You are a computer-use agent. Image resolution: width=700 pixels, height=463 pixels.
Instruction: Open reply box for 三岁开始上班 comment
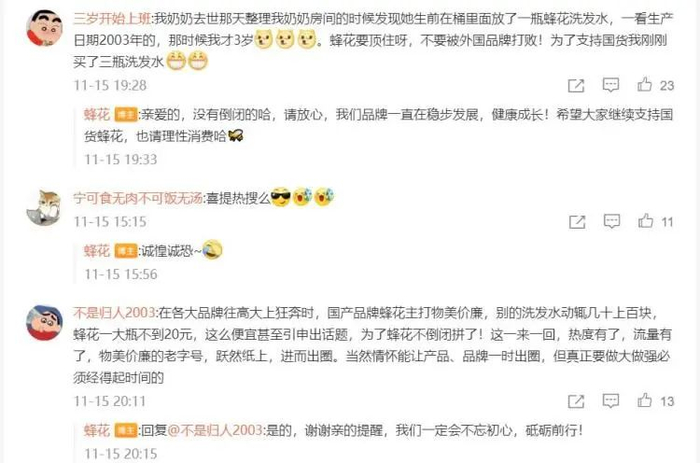(x=610, y=85)
